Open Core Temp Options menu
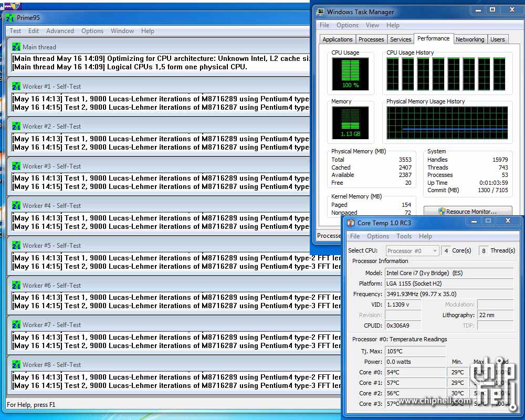This screenshot has height=420, width=525. (x=378, y=236)
